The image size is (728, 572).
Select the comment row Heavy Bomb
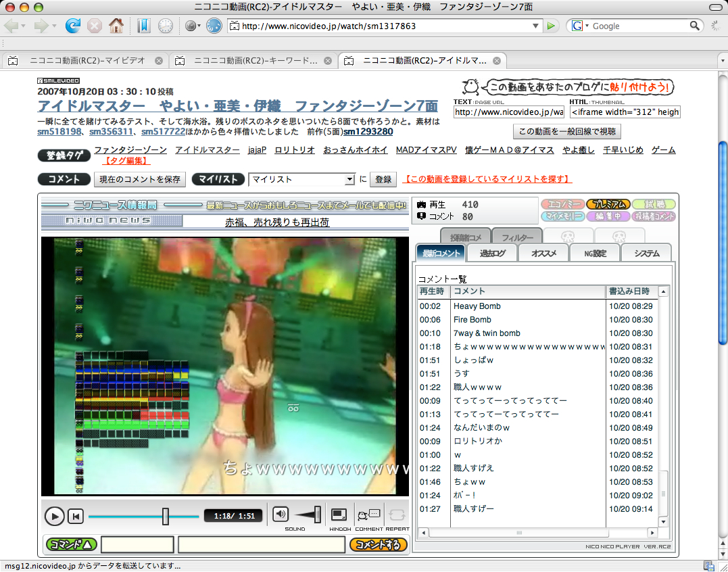537,306
